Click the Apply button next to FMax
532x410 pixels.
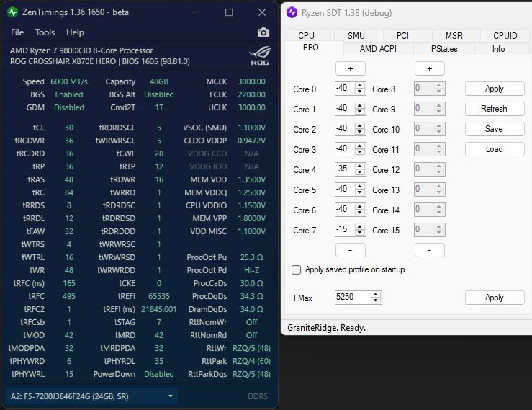495,298
